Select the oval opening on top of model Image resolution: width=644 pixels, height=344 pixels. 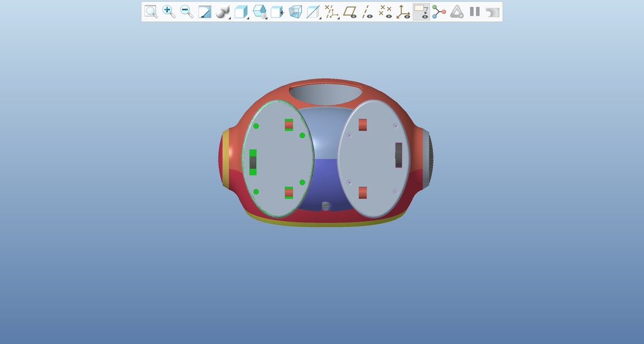[x=325, y=93]
